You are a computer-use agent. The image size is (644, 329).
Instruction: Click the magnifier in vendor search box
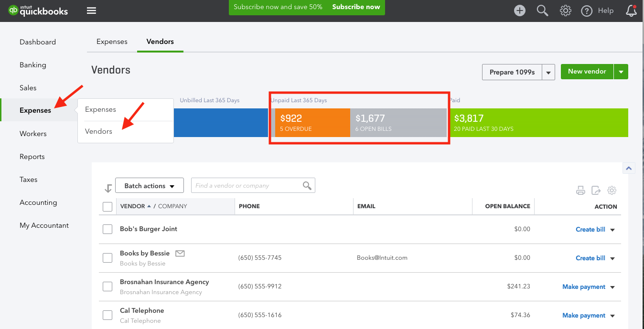[307, 186]
